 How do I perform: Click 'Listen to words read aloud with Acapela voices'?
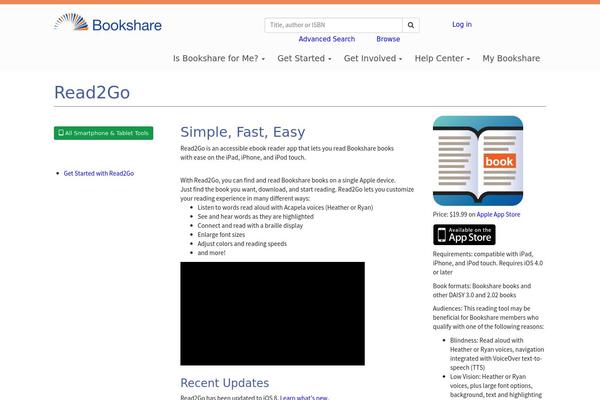[x=285, y=207]
